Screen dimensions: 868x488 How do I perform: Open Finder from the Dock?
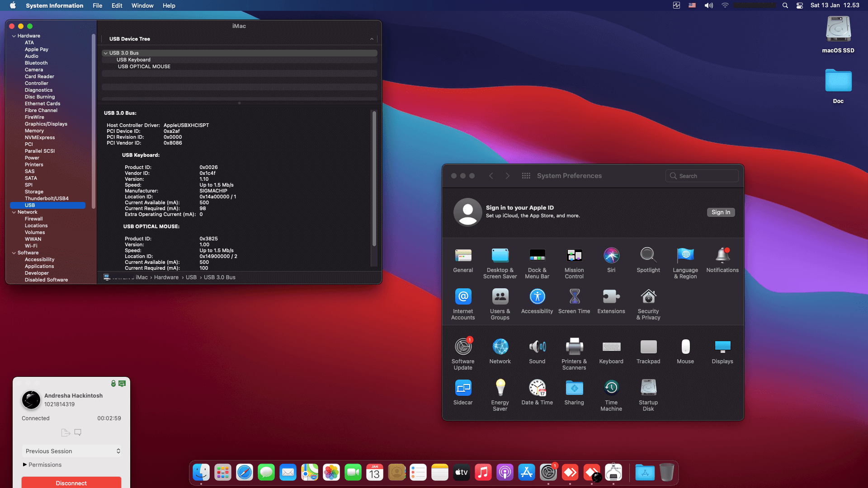pos(201,473)
